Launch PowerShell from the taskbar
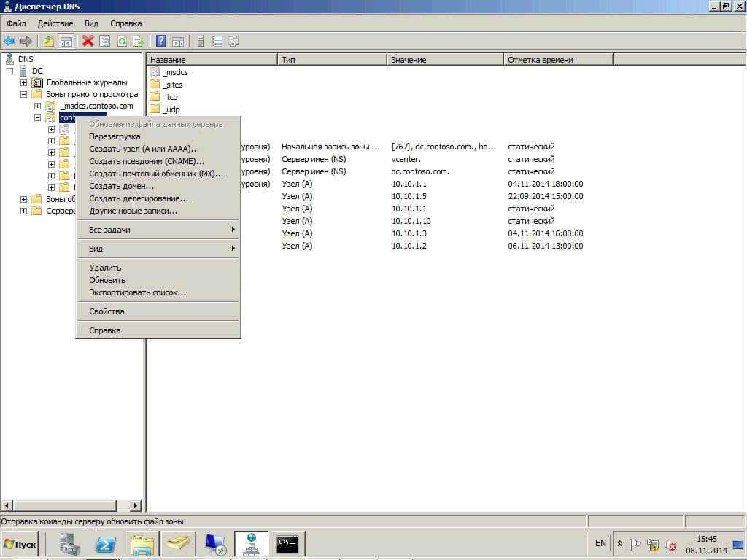 click(106, 544)
